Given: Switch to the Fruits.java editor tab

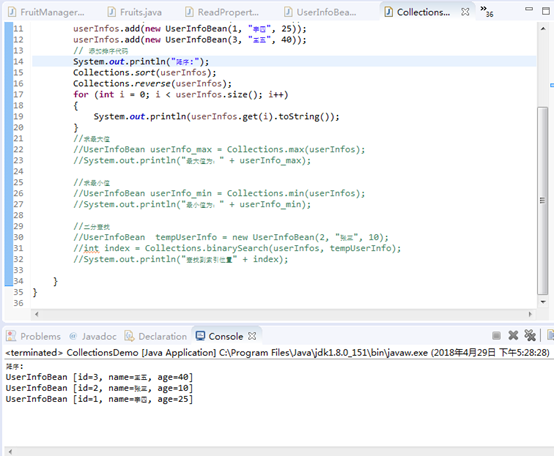Looking at the screenshot, I should click(x=135, y=12).
